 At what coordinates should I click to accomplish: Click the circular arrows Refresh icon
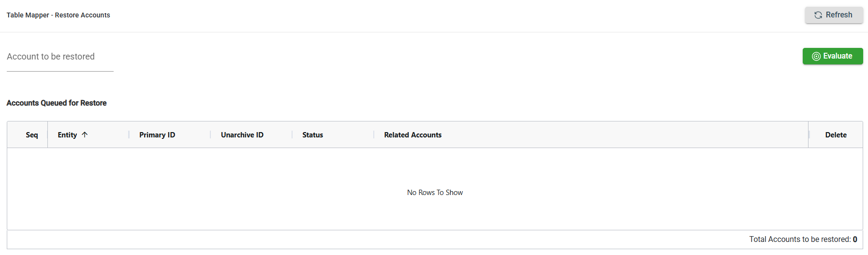pos(818,15)
